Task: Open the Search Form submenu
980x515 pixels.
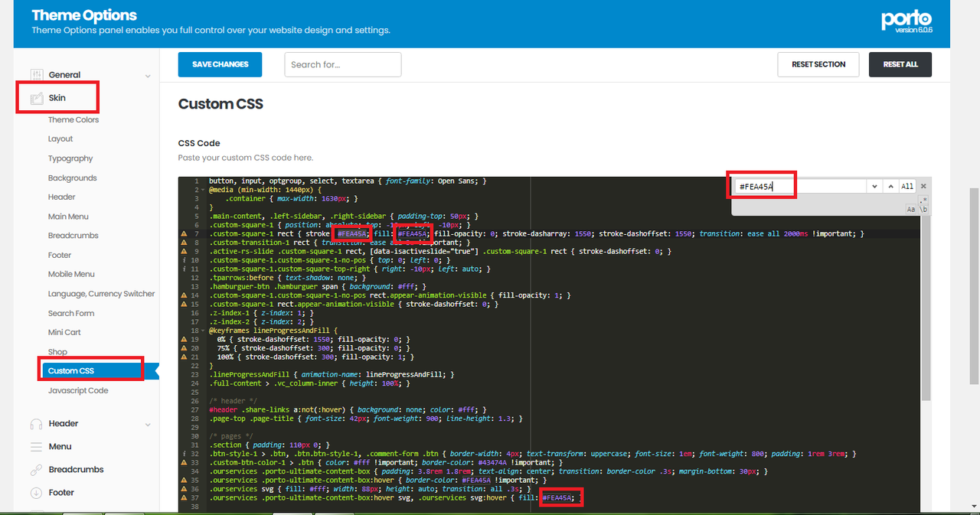Action: click(x=71, y=314)
